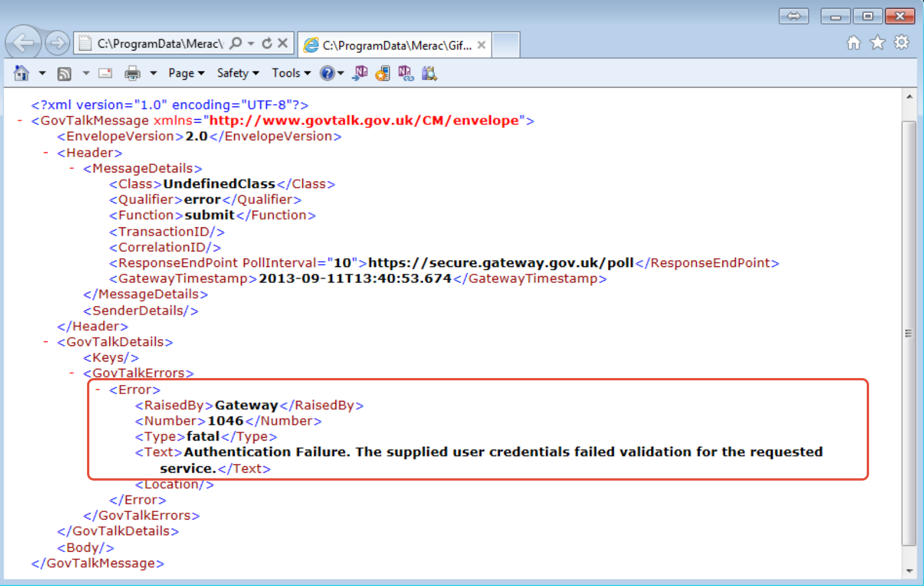Open the Home page from the top-right house icon
The width and height of the screenshot is (924, 586).
[854, 43]
